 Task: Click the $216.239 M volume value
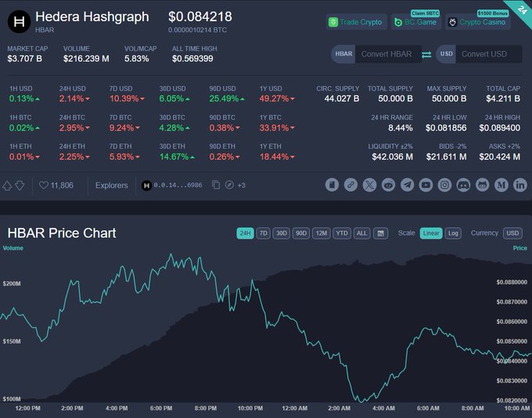[86, 59]
